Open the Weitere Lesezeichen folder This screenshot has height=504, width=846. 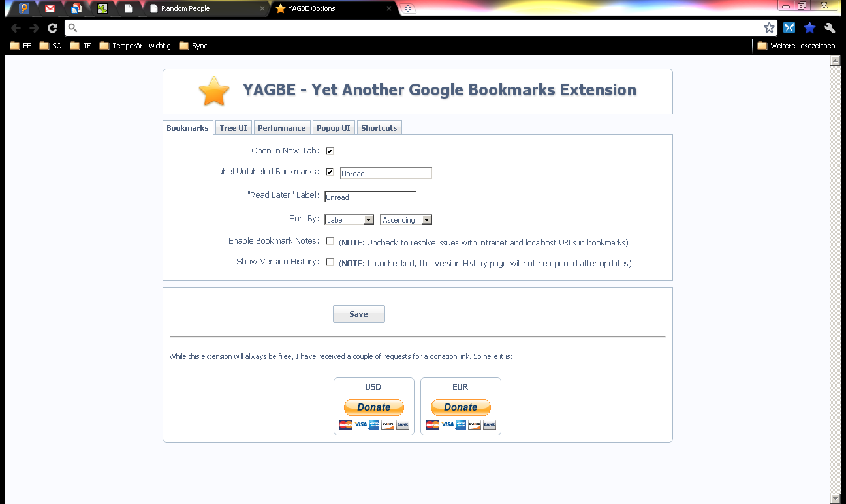[x=796, y=46]
